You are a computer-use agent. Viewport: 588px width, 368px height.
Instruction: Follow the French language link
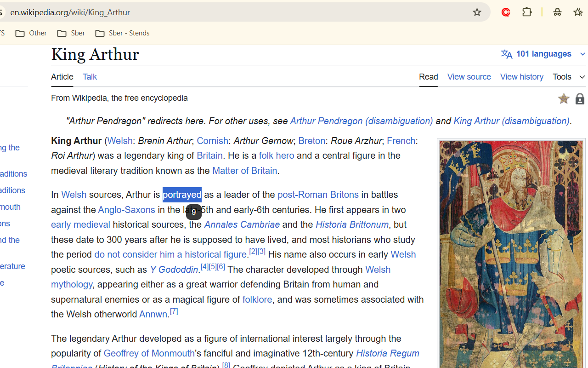[401, 141]
